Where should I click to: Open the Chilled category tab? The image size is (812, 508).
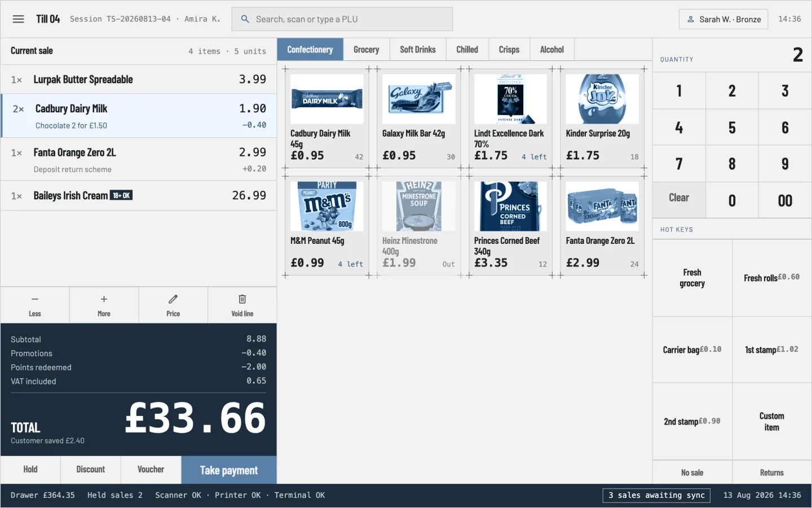point(467,50)
